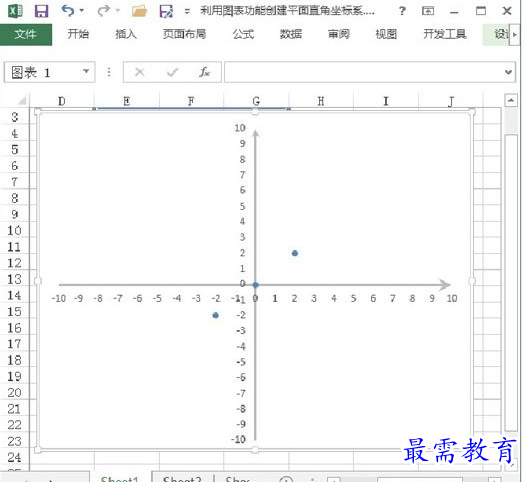Click inside the formula bar input
Image resolution: width=525 pixels, height=482 pixels.
click(363, 72)
